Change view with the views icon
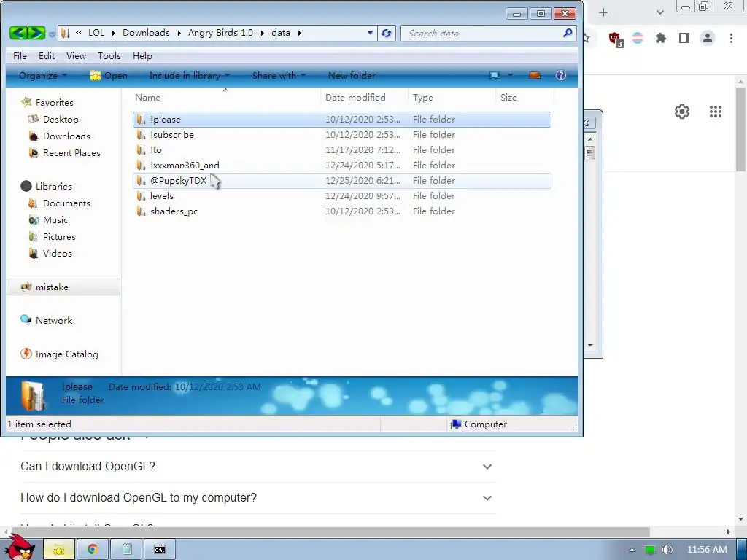The image size is (747, 560). (x=495, y=75)
